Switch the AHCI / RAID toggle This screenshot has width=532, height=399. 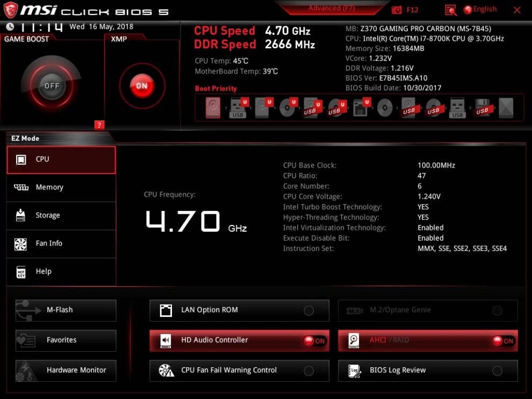(x=503, y=340)
